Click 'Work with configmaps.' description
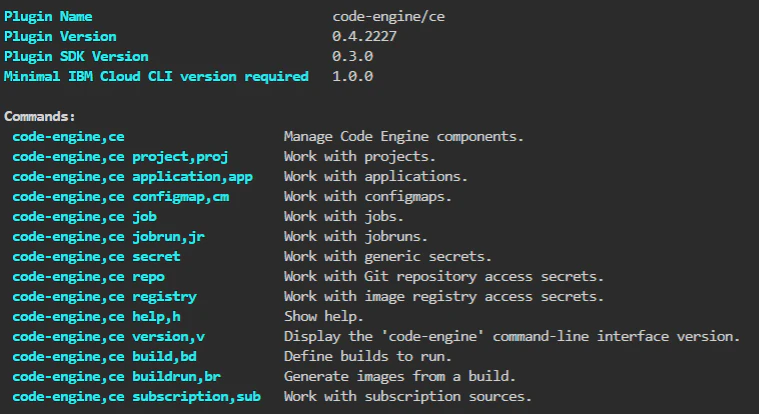Screen dimensions: 759x414 367,197
